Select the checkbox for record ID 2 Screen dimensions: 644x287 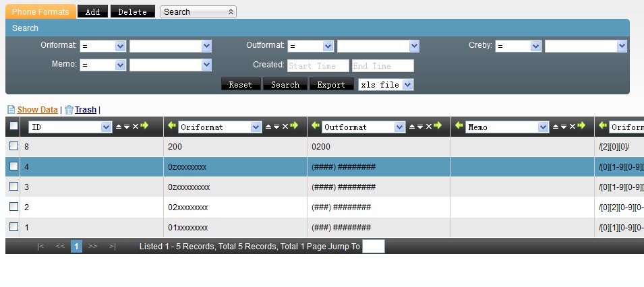coord(13,207)
